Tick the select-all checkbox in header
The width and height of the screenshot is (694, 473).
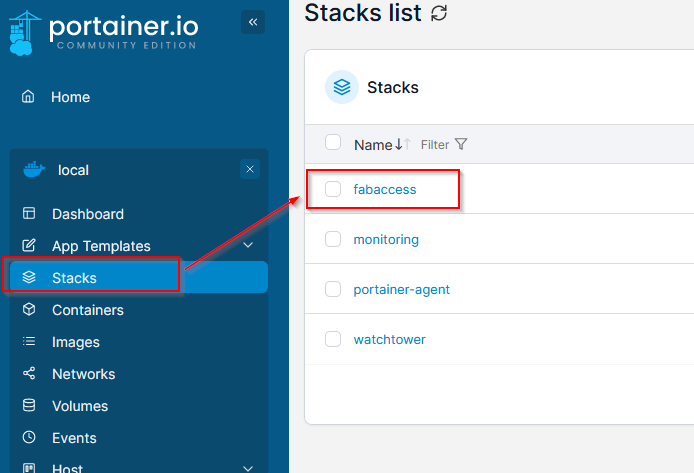point(333,142)
